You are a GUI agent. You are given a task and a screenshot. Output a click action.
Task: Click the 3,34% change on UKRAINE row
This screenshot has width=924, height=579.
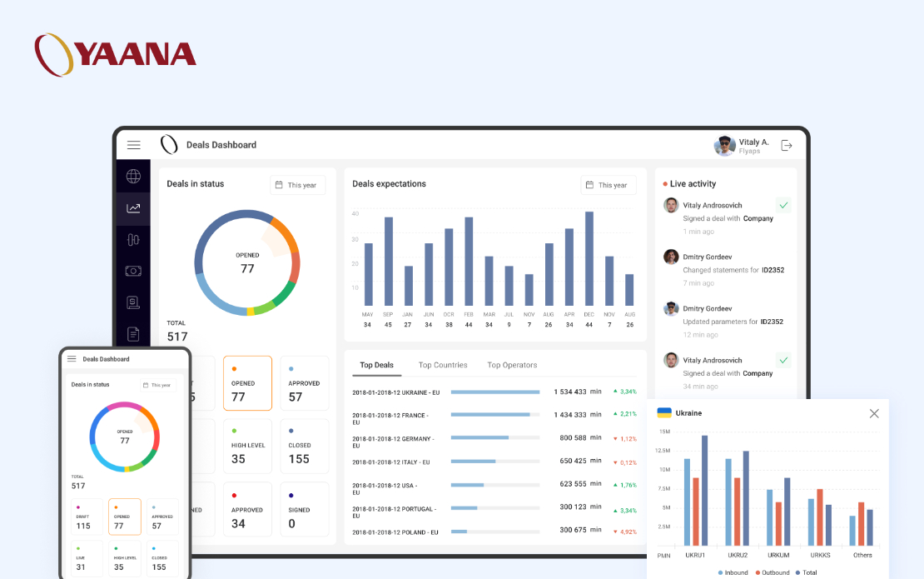tap(625, 392)
